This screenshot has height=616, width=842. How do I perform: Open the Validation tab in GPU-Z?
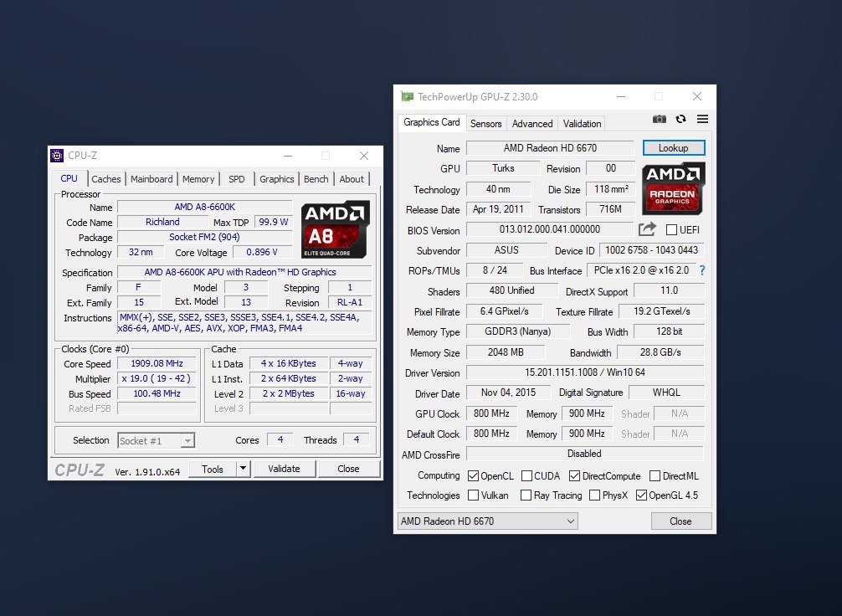tap(582, 124)
